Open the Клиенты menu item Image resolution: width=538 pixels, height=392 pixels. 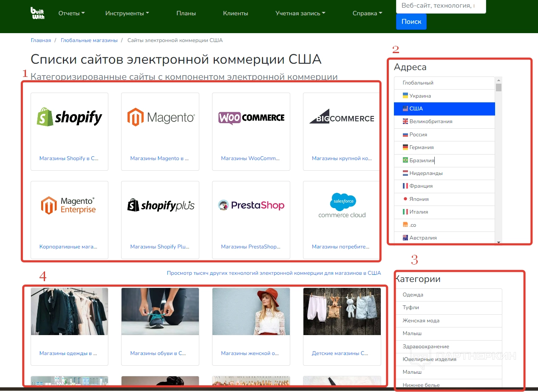click(235, 13)
